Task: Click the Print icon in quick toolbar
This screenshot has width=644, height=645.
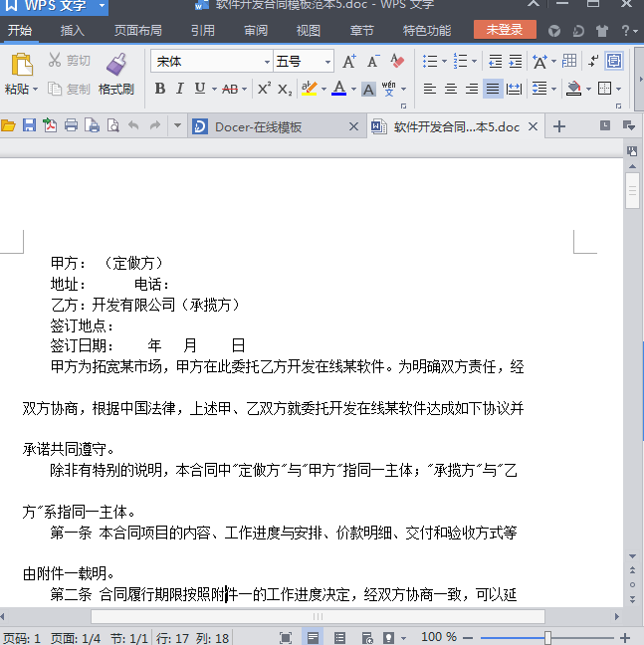Action: (71, 125)
